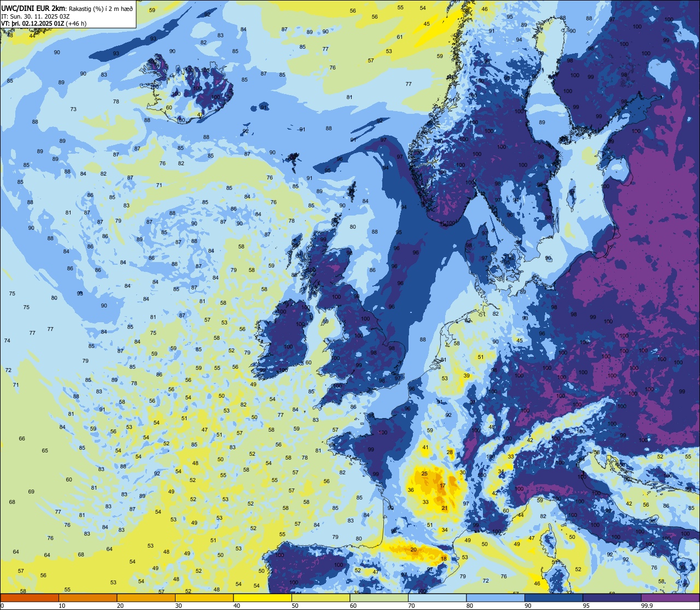700x610 pixels.
Task: Select the 50–60 legend color swatch
Action: coord(320,597)
